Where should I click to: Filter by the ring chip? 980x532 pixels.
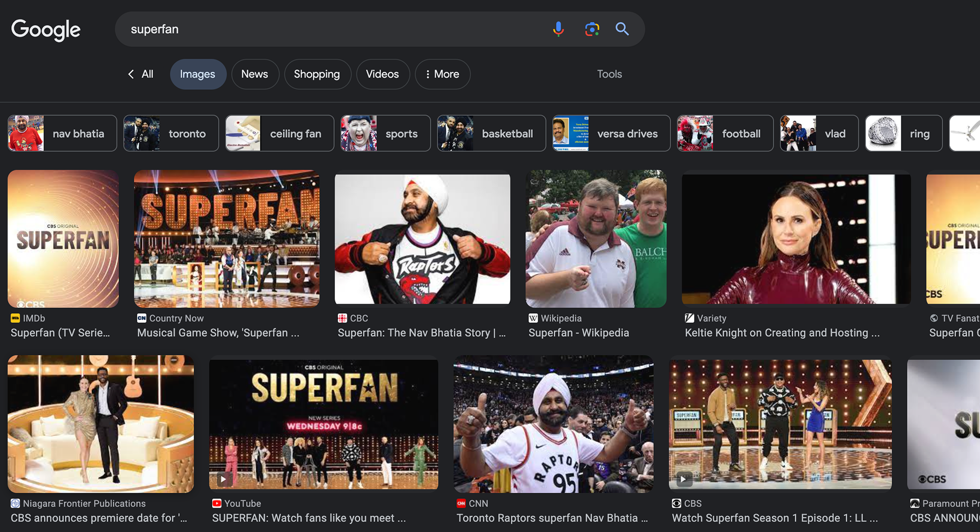[904, 134]
